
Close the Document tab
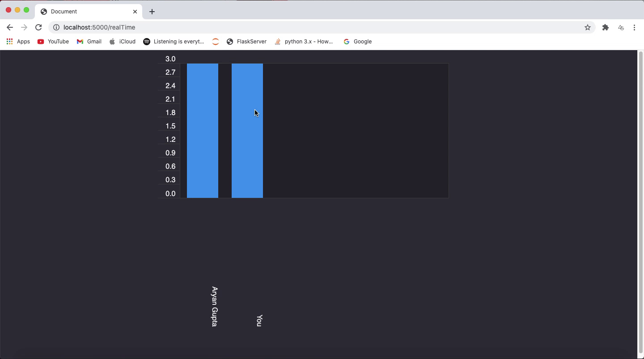pyautogui.click(x=135, y=12)
